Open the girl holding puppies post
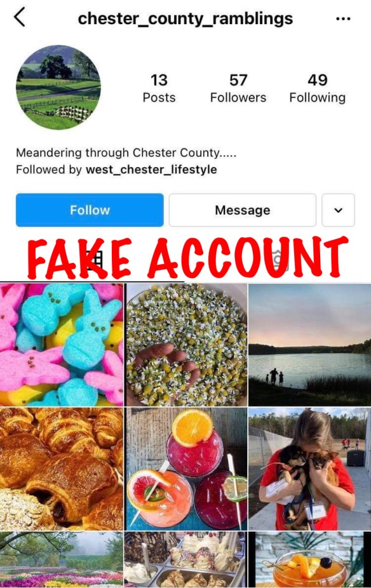 (x=310, y=469)
